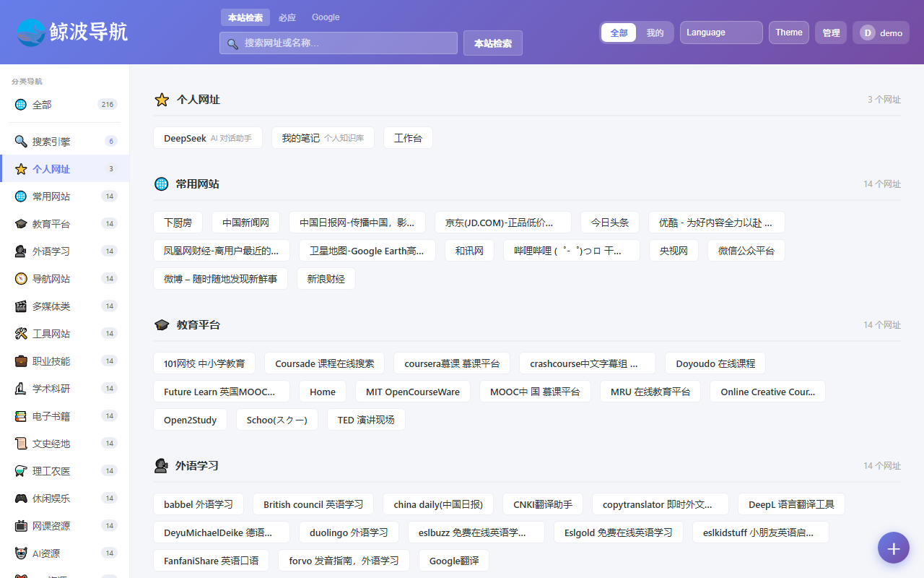Open the 网课资源 category in sidebar
The image size is (924, 578).
tap(65, 526)
